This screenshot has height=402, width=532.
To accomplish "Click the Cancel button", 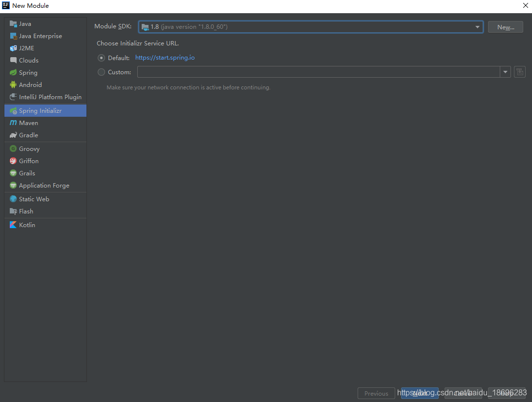I will (463, 394).
